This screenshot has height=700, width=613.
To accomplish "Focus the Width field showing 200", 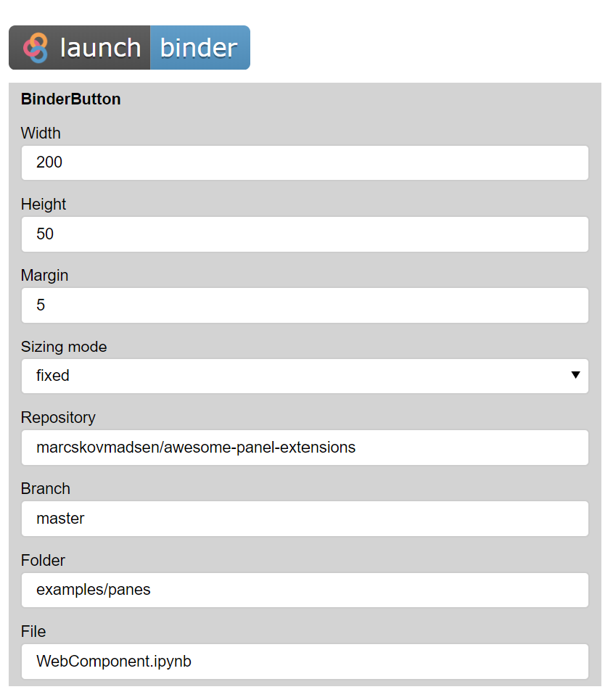I will pos(305,162).
